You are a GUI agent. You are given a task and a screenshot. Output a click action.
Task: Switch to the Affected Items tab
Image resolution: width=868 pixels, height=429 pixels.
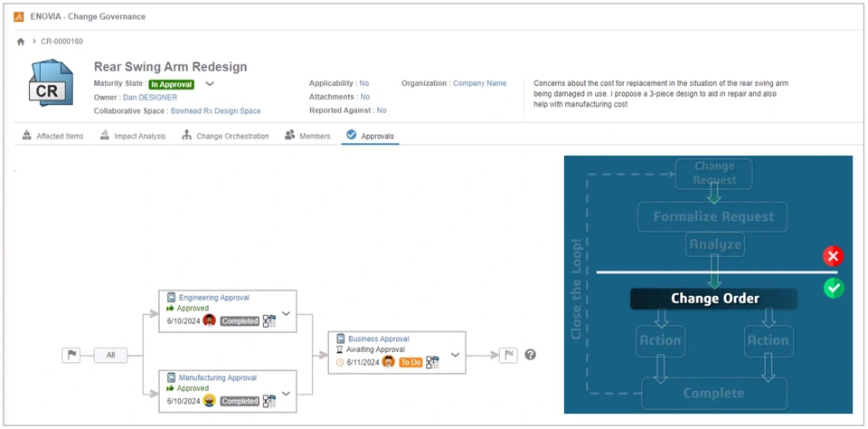tap(54, 136)
